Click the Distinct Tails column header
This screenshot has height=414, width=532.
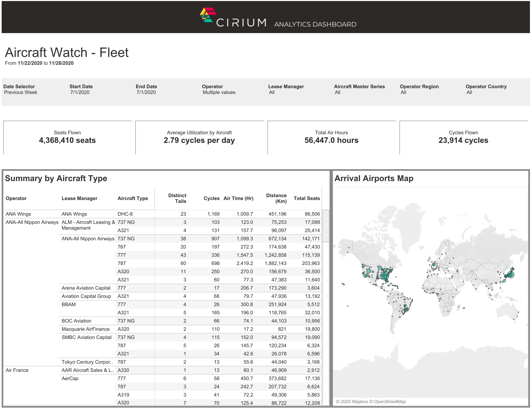[177, 198]
